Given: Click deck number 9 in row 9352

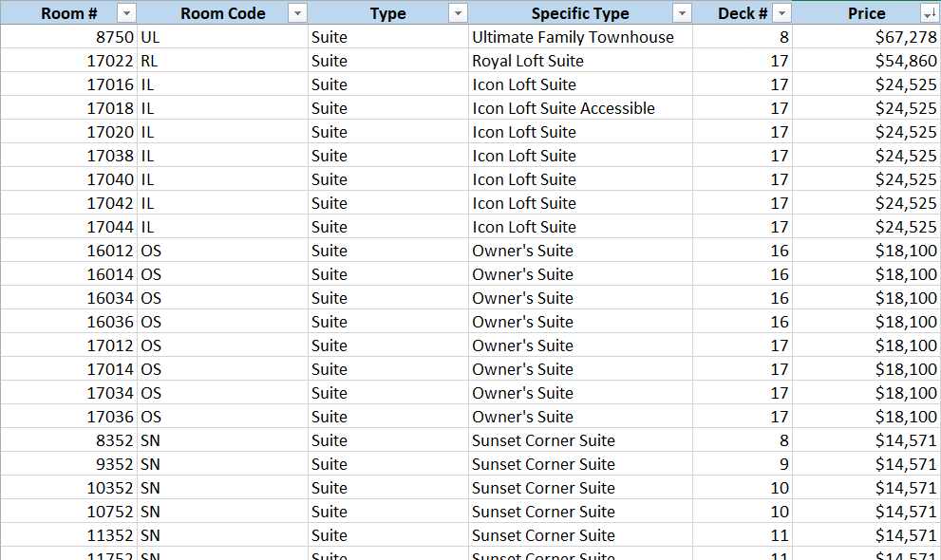Looking at the screenshot, I should [743, 464].
